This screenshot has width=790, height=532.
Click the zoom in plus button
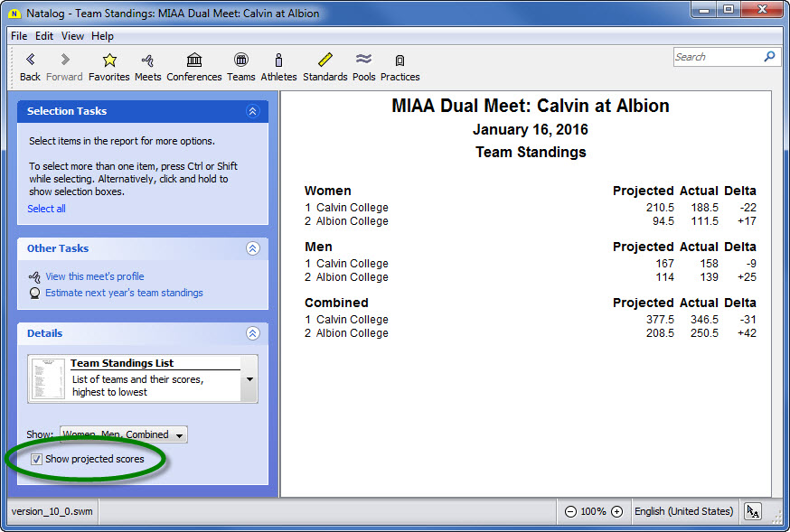click(616, 511)
